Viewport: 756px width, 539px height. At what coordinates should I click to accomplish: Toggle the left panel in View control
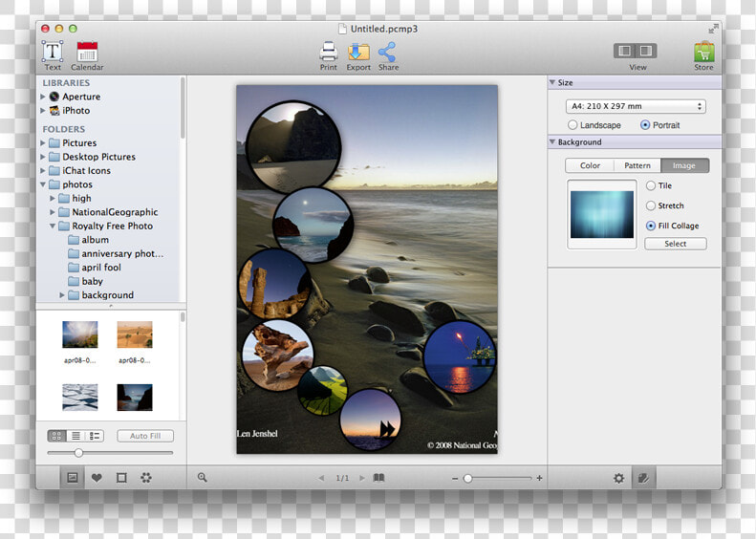625,51
